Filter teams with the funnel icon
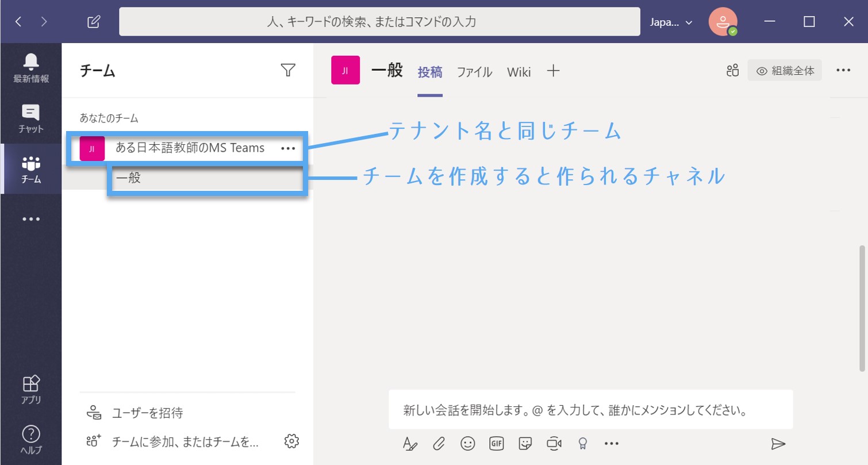This screenshot has width=868, height=465. pyautogui.click(x=288, y=70)
